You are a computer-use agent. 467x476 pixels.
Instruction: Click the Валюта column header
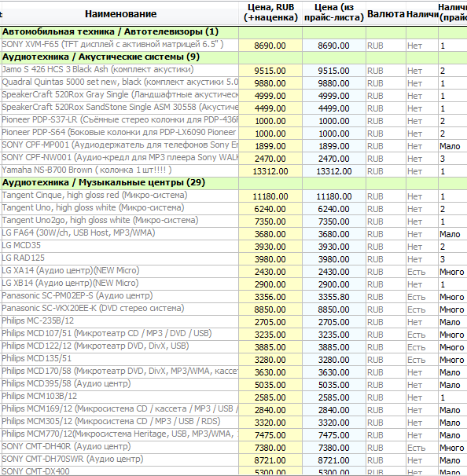click(385, 14)
